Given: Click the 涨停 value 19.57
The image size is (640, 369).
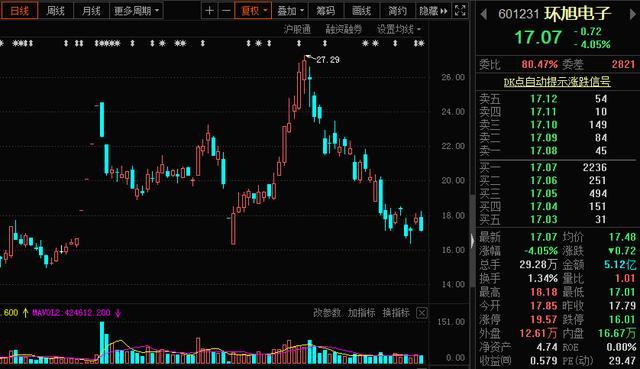Looking at the screenshot, I should coord(544,320).
